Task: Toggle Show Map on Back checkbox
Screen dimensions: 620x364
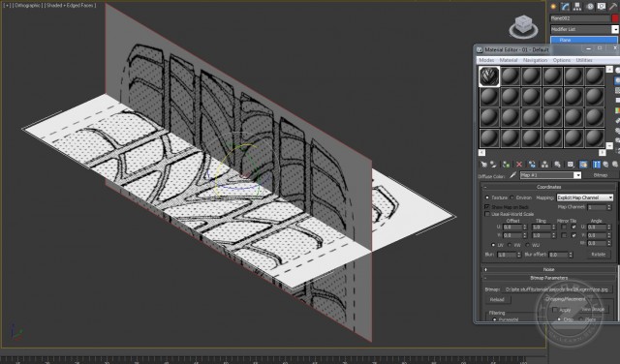Action: [487, 207]
